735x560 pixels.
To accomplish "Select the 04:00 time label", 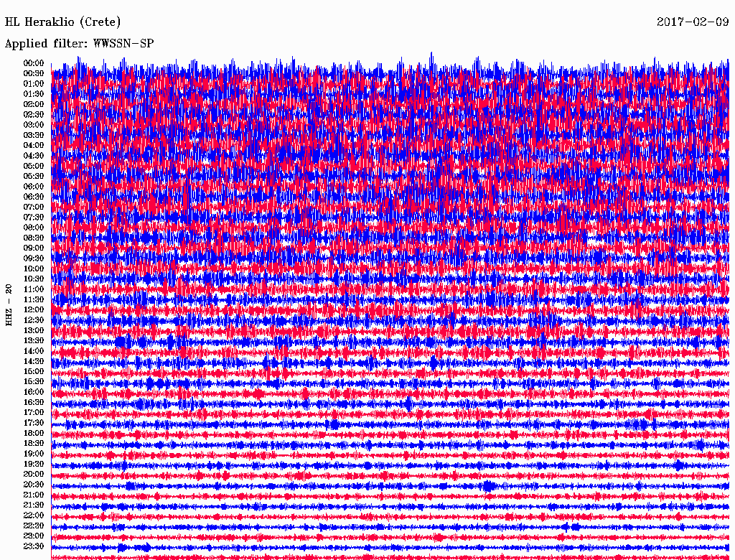I will [34, 146].
